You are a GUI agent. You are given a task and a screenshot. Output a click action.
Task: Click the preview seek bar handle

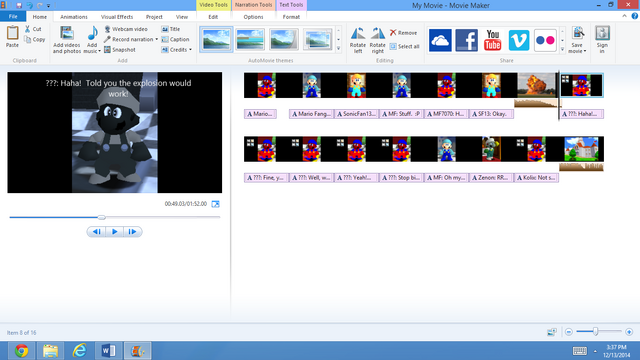pos(102,217)
